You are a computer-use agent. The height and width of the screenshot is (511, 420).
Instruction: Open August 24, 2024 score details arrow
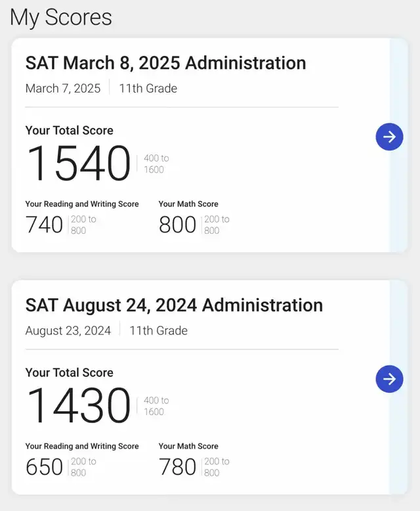tap(389, 379)
